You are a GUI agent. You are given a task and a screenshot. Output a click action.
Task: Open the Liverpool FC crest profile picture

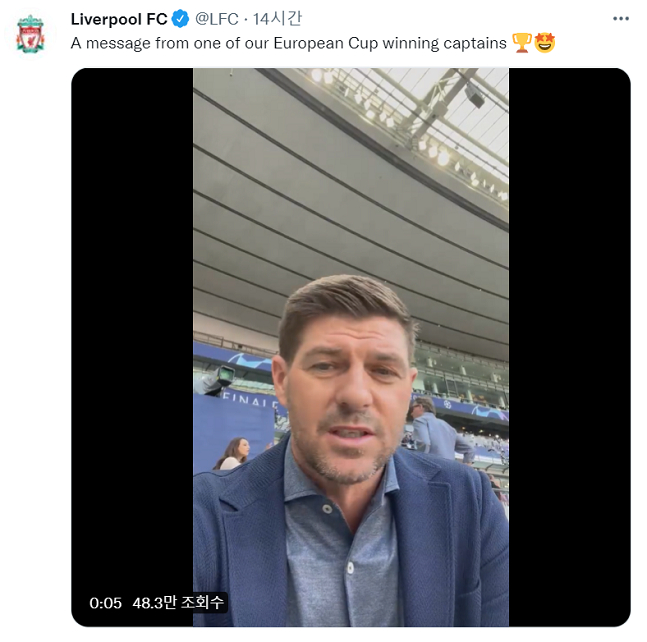(30, 34)
